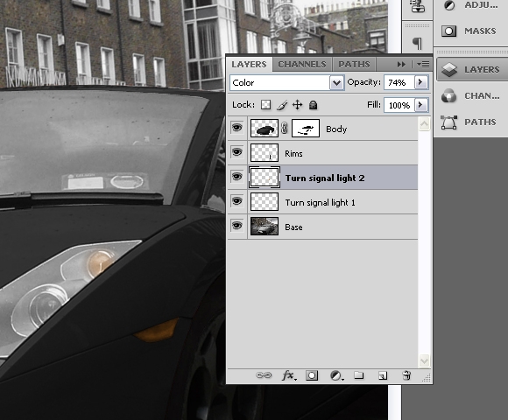Toggle eye icon for Turn signal light 1

pyautogui.click(x=237, y=201)
